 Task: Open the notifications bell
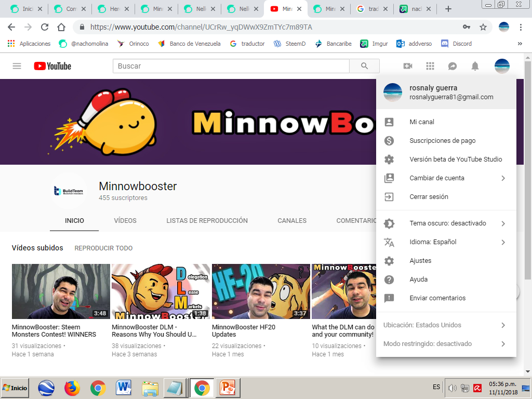tap(475, 66)
